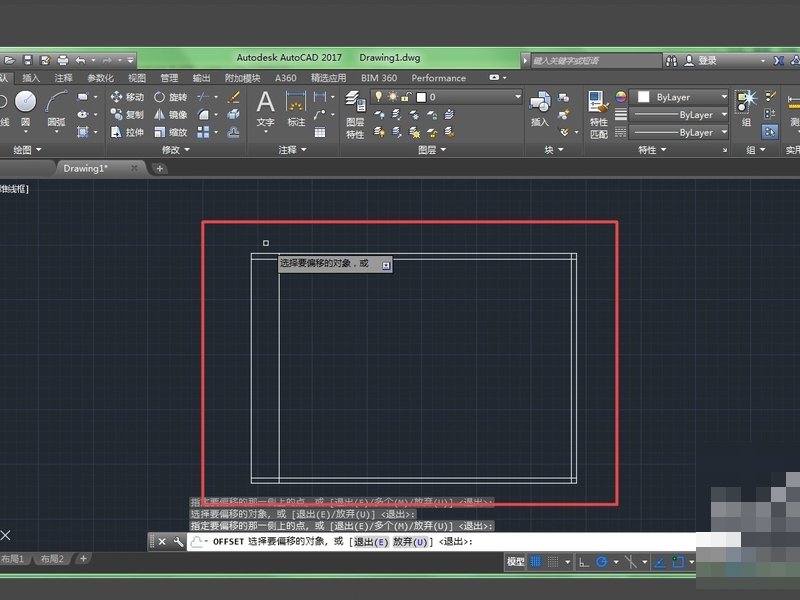Toggle snap mode in status bar
800x600 pixels.
(553, 562)
